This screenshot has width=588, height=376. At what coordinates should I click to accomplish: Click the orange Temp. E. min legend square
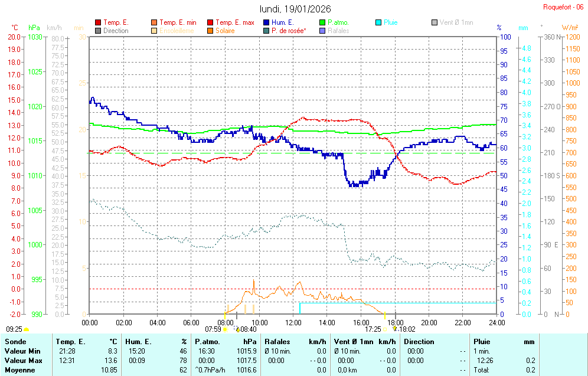click(154, 22)
